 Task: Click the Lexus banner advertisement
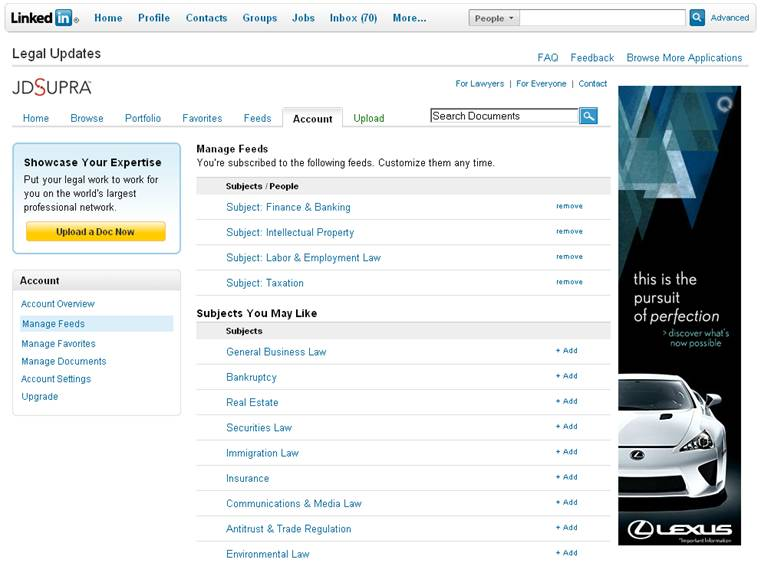pyautogui.click(x=679, y=315)
